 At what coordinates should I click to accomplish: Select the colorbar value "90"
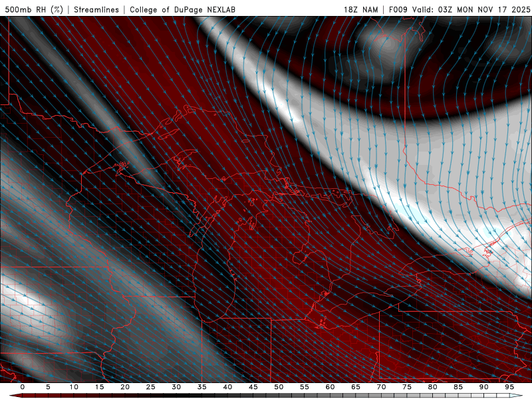484,387
